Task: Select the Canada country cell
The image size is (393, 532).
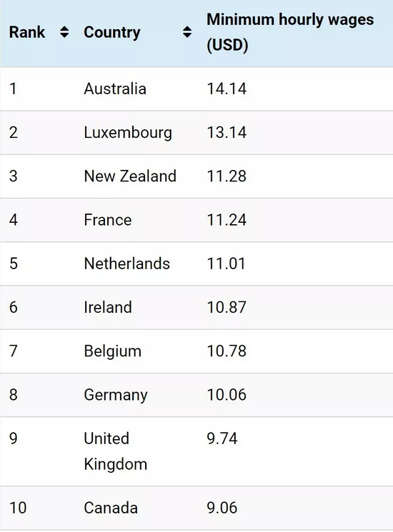Action: (x=111, y=508)
